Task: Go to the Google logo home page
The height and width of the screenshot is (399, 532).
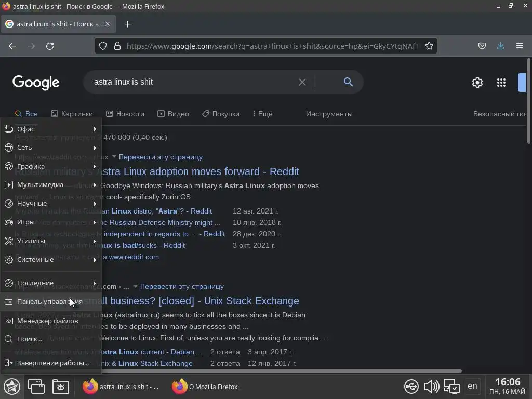Action: (36, 83)
